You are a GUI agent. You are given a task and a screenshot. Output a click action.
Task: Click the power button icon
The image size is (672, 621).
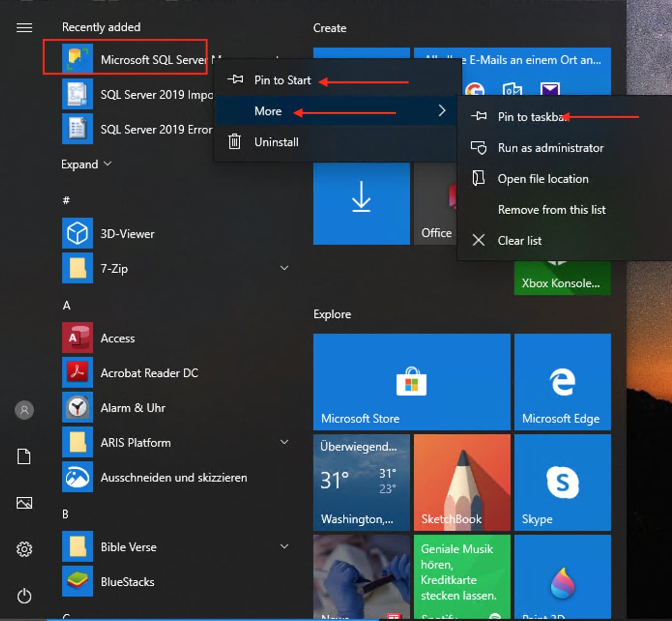[24, 596]
